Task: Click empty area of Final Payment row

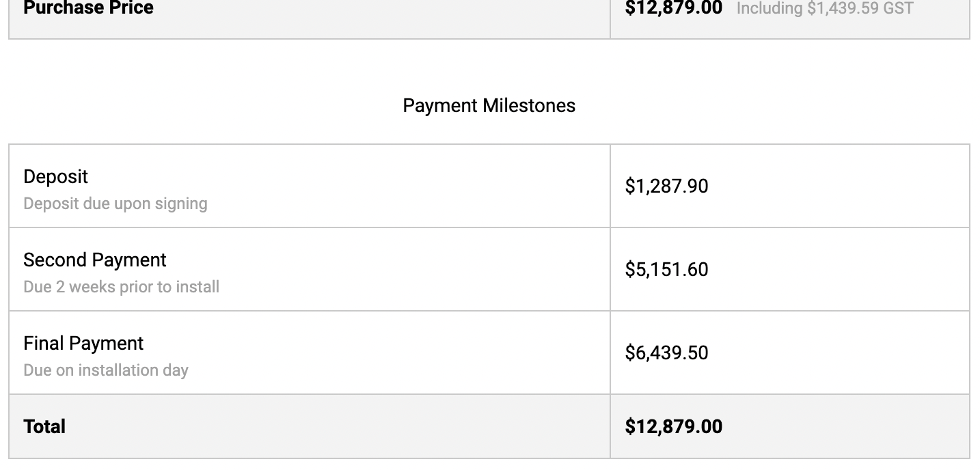Action: click(x=410, y=352)
